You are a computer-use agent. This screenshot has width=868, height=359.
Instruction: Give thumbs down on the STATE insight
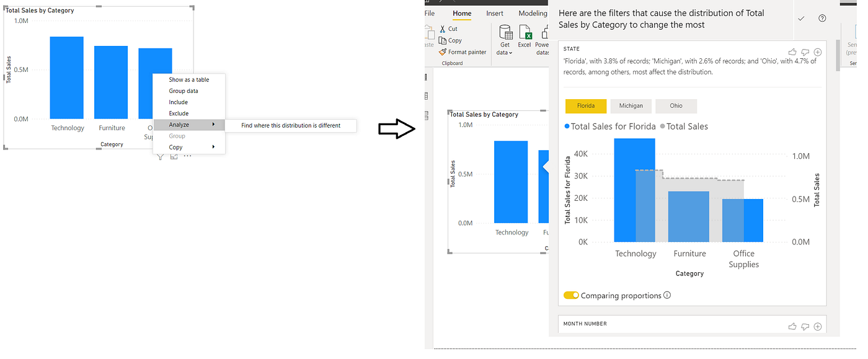point(805,52)
